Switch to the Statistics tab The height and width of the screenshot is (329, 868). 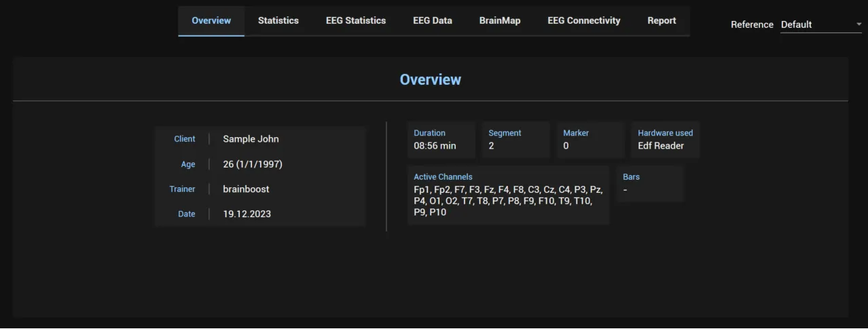click(278, 20)
